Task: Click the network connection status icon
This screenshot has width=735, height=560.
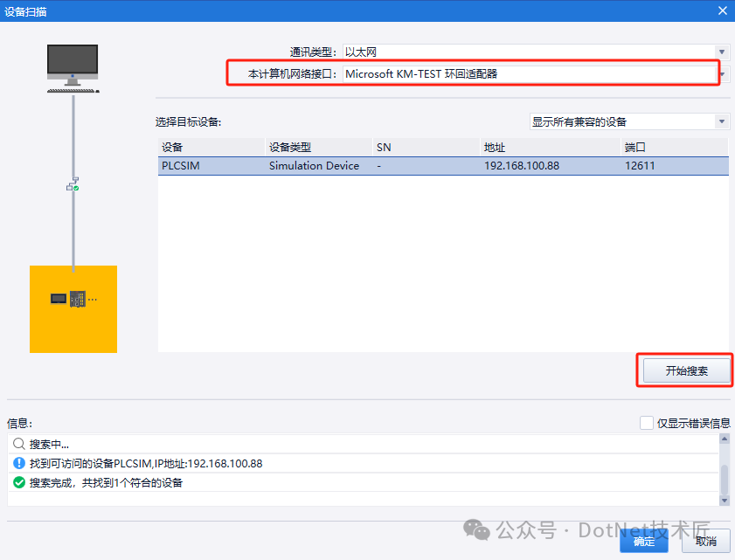Action: click(73, 183)
